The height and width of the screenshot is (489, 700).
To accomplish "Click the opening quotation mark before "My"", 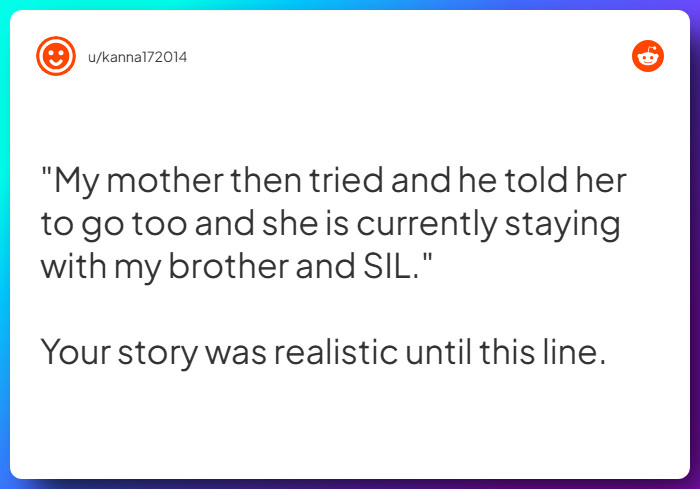I will 46,174.
